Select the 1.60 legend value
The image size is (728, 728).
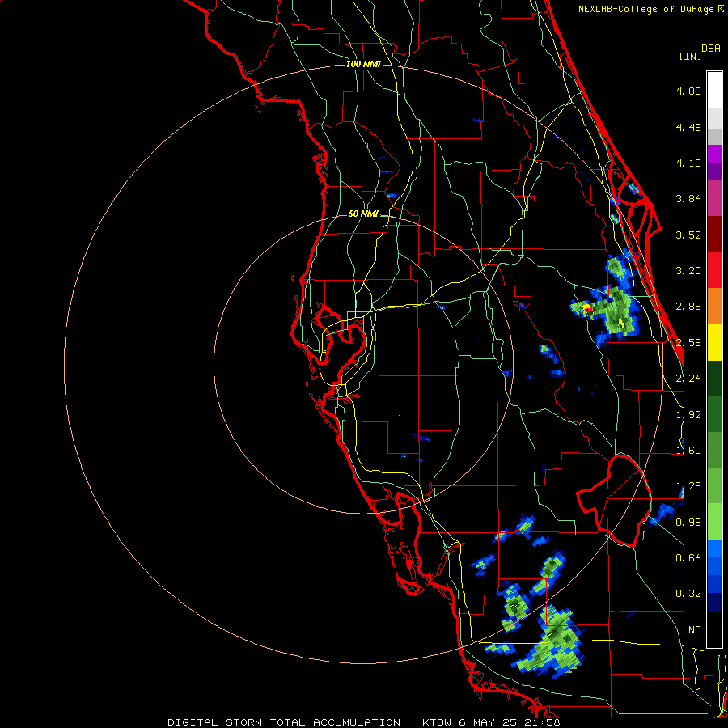pyautogui.click(x=688, y=451)
